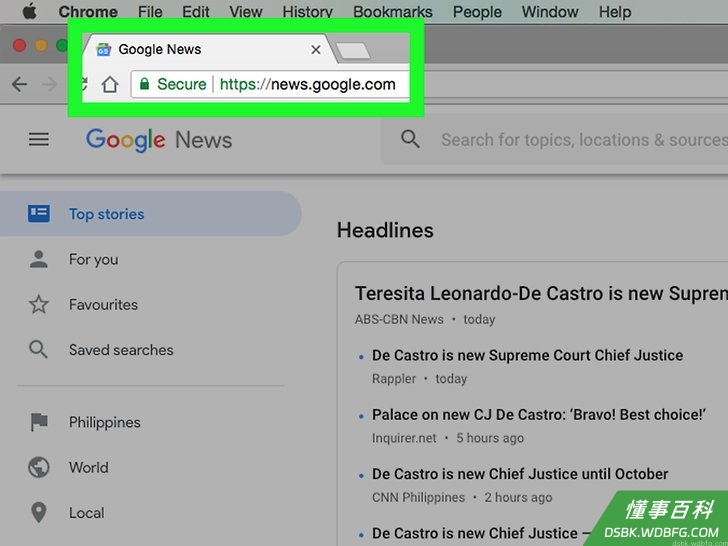Screen dimensions: 728x546
Task: Open the Bookmarks menu
Action: (393, 11)
